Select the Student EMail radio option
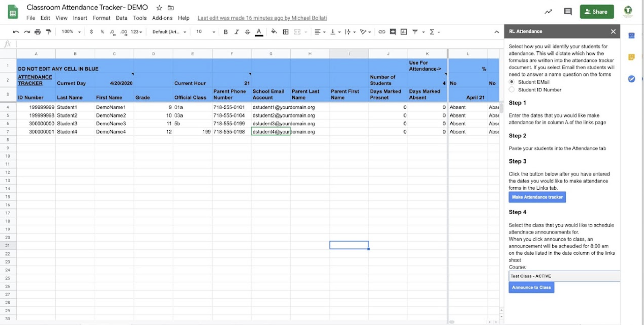 click(x=512, y=82)
